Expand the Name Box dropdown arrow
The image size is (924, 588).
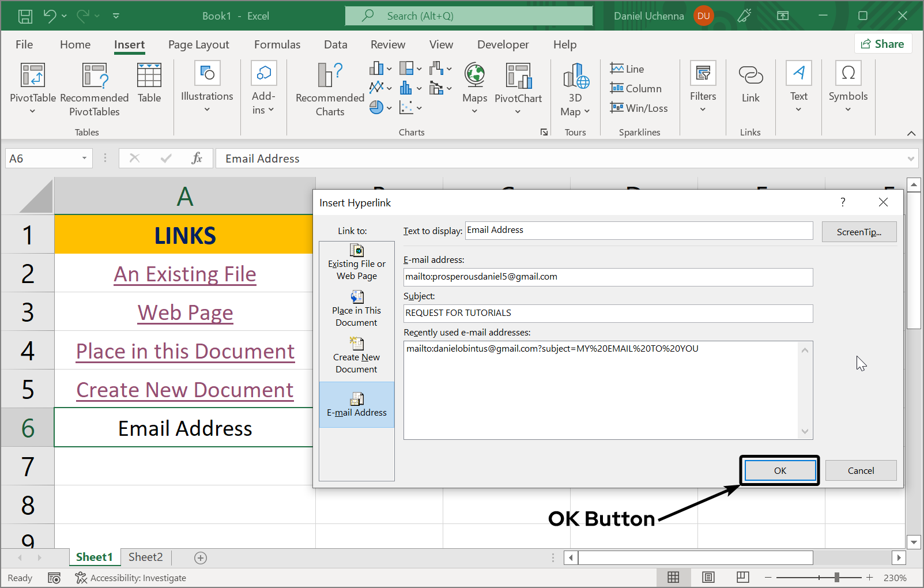[x=84, y=159]
